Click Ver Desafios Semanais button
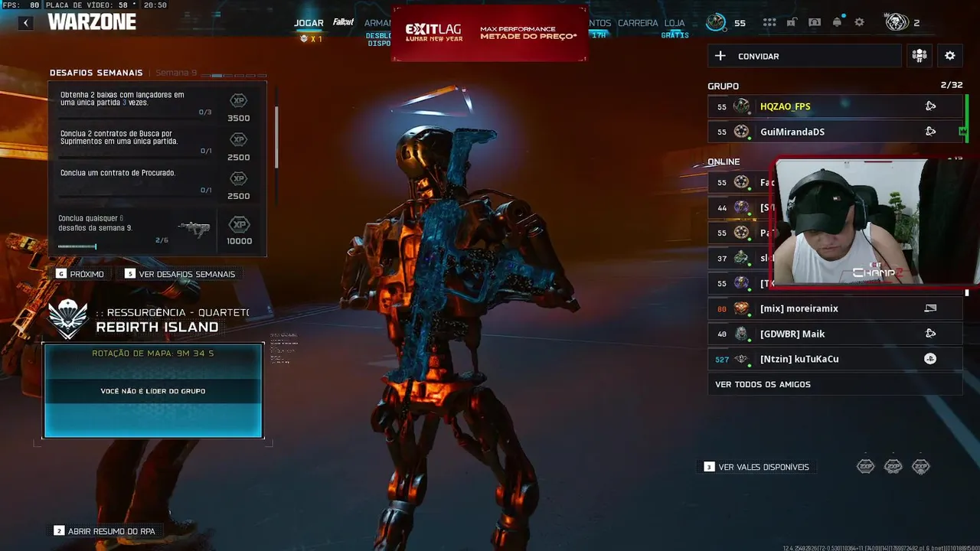This screenshot has height=551, width=980. click(x=180, y=274)
